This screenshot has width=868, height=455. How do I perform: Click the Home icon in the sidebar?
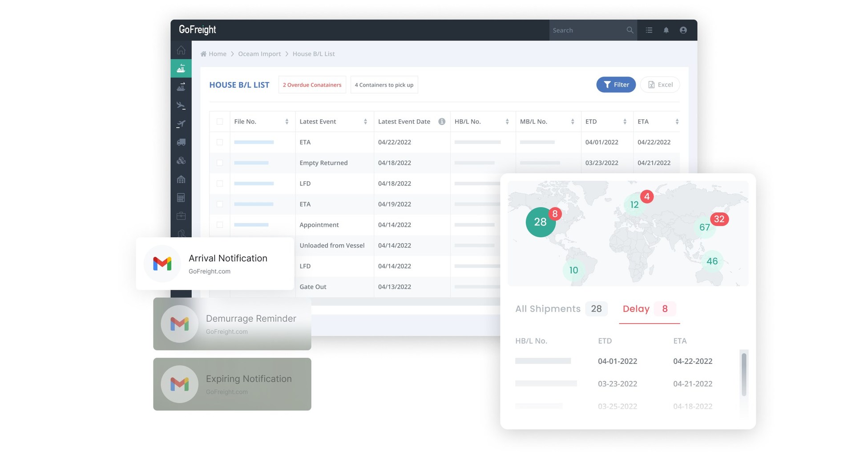tap(181, 50)
